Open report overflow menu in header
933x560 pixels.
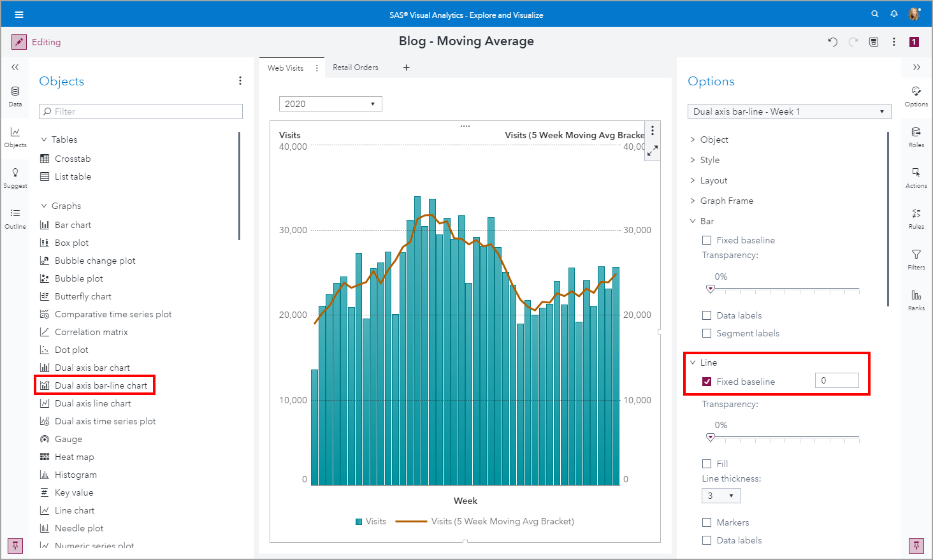894,42
